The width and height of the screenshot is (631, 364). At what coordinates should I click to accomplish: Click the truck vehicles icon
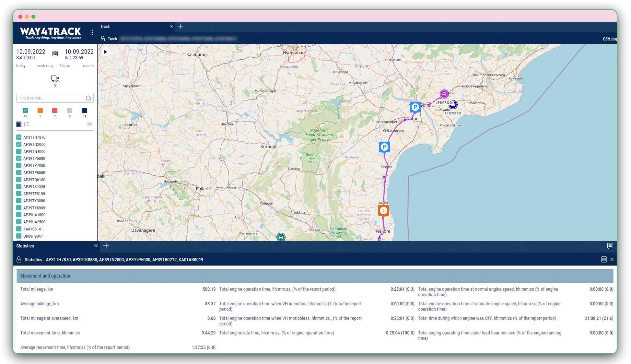point(55,79)
